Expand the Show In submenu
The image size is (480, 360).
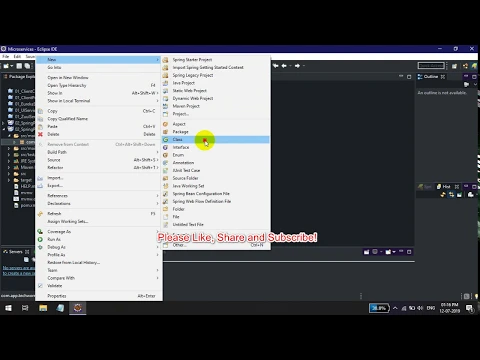99,93
